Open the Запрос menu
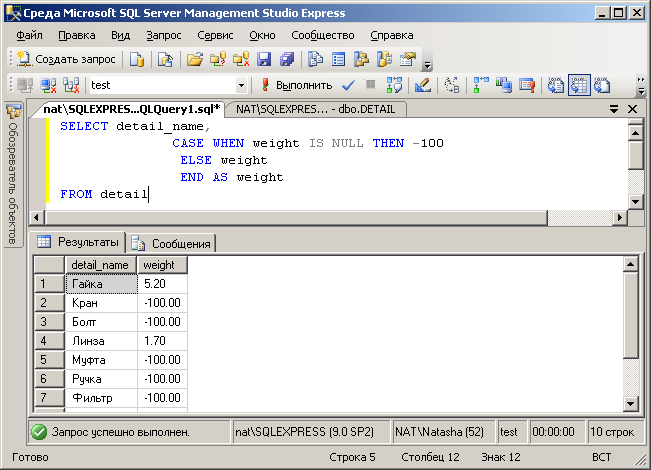651x470 pixels. pos(164,35)
